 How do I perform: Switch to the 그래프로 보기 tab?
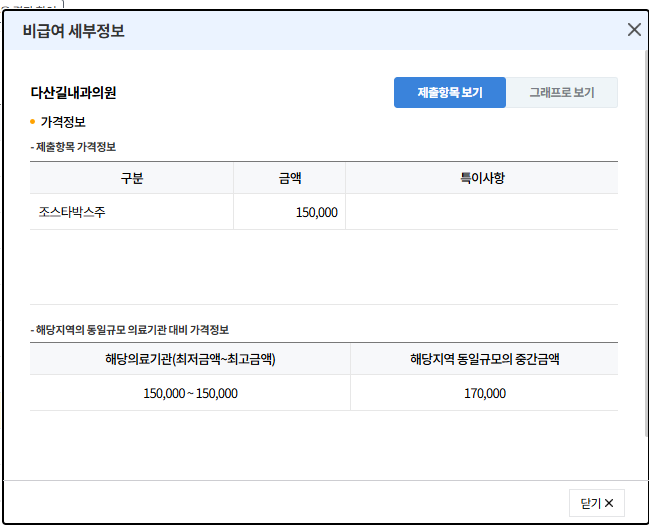tap(562, 92)
